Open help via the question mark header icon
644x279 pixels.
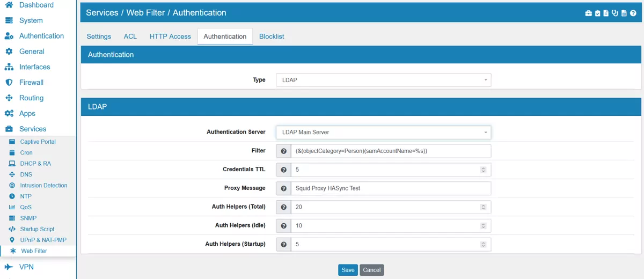[633, 13]
